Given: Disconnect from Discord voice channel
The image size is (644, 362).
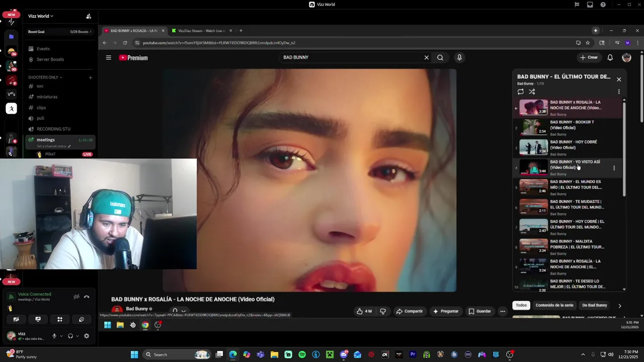Looking at the screenshot, I should pyautogui.click(x=87, y=297).
